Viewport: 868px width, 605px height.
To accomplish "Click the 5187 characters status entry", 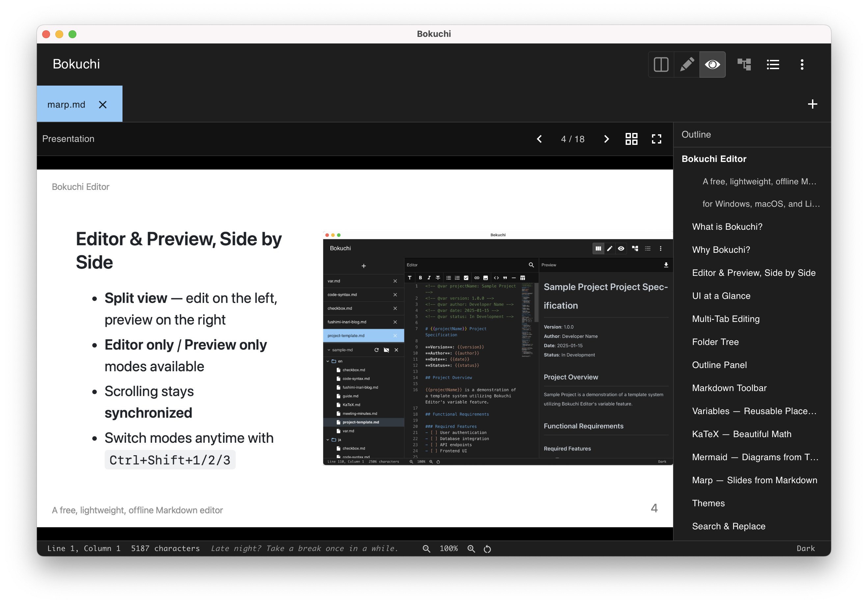I will [165, 548].
